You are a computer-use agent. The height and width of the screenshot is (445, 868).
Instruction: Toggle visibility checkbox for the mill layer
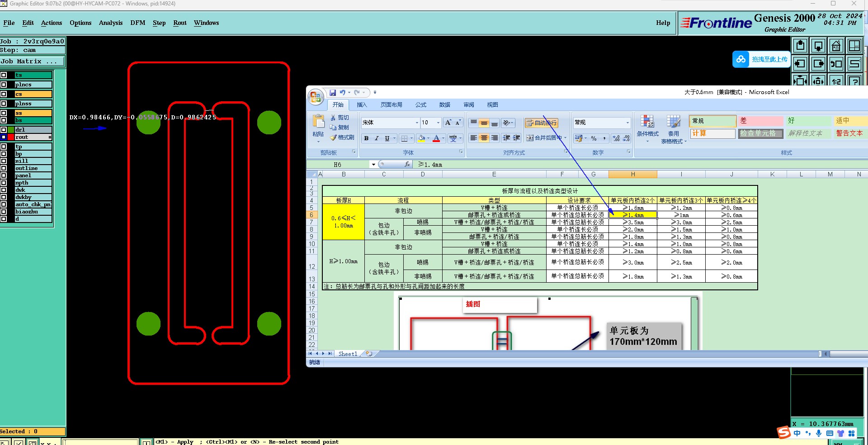pyautogui.click(x=4, y=161)
